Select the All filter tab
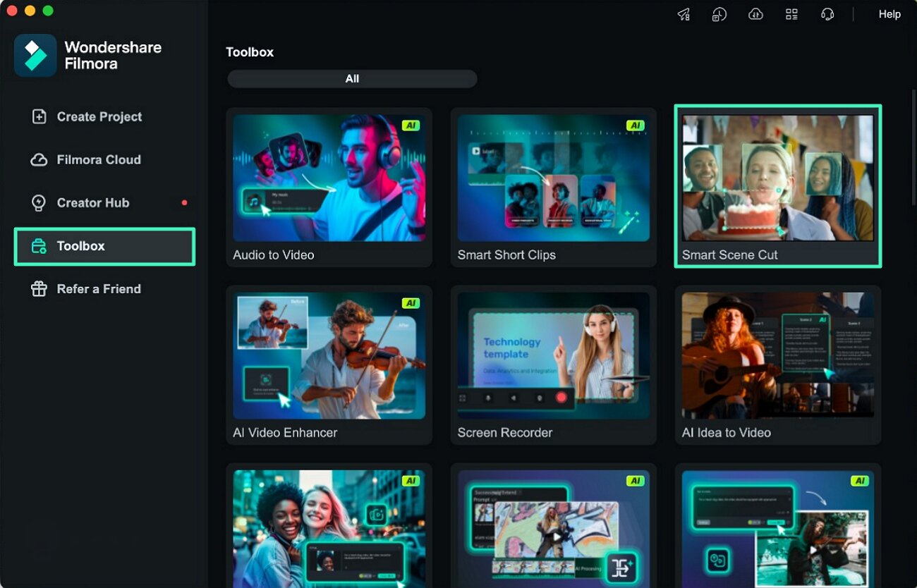The width and height of the screenshot is (917, 588). coord(352,79)
